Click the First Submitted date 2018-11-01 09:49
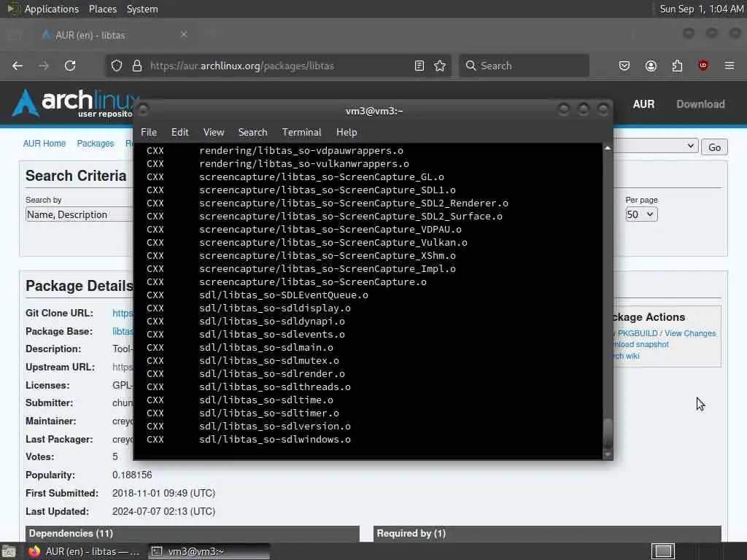Screen dimensions: 747x560 point(163,494)
